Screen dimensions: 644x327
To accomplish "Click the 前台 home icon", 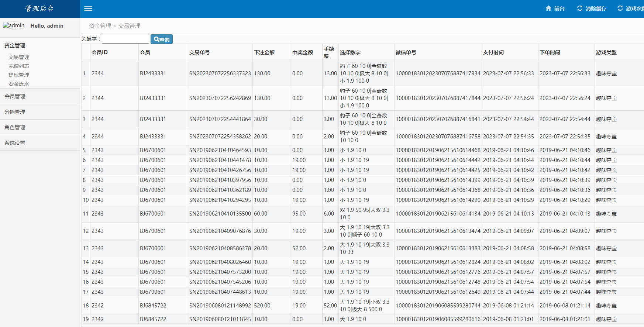I will [548, 8].
